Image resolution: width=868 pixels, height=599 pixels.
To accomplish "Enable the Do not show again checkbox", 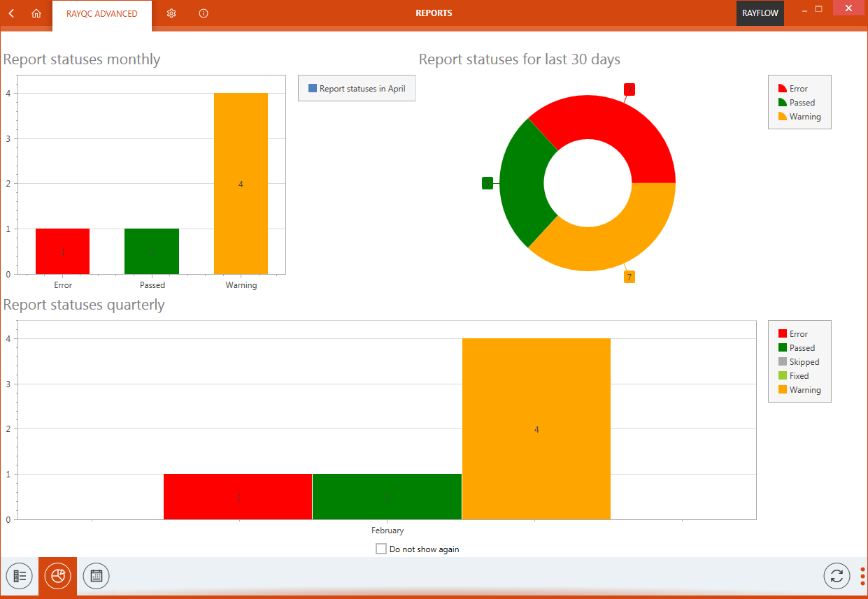I will pos(381,549).
